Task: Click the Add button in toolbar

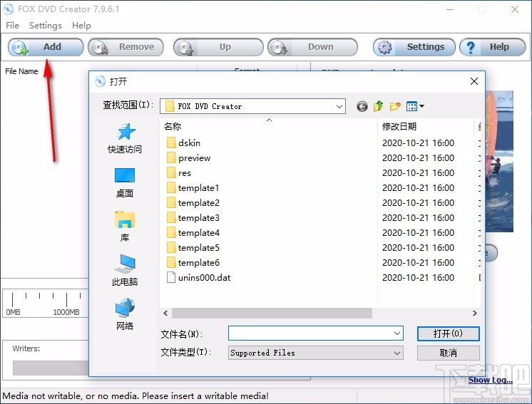Action: click(x=46, y=47)
